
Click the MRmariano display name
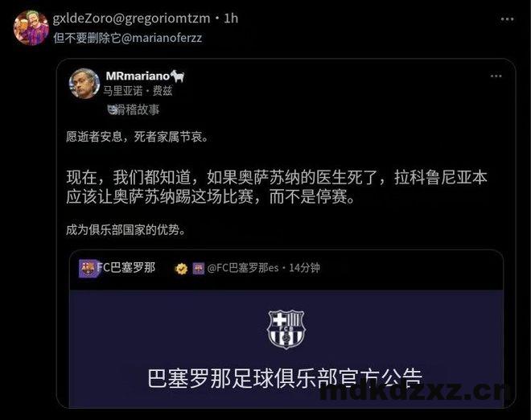138,76
